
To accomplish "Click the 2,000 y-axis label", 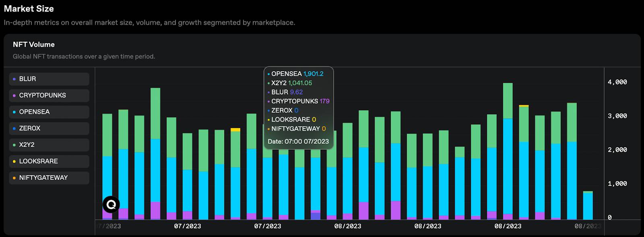I will 617,150.
